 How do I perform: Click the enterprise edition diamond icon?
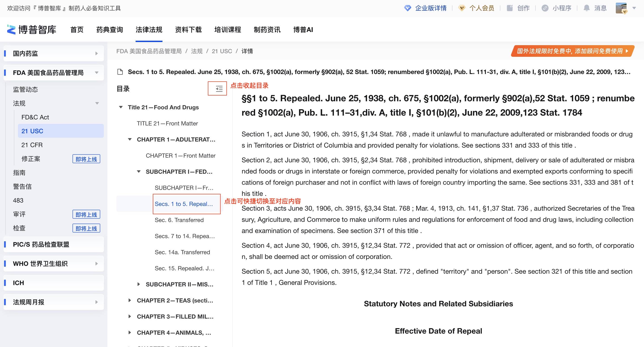(407, 8)
